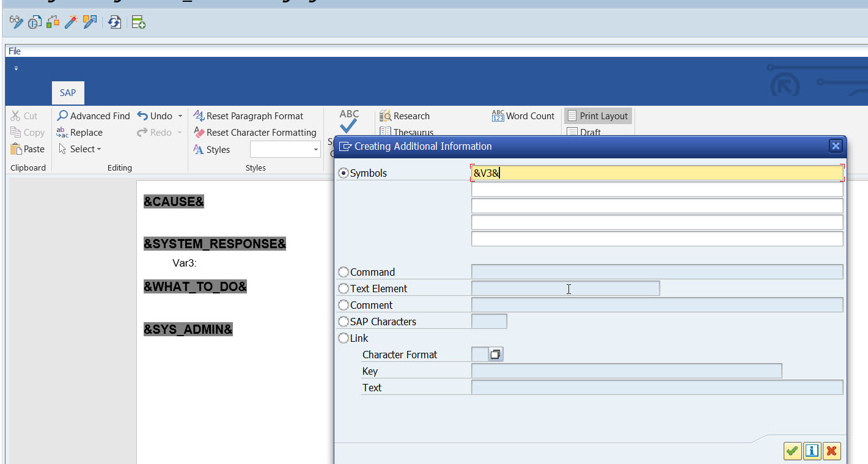Choose the Command radio button

[343, 271]
